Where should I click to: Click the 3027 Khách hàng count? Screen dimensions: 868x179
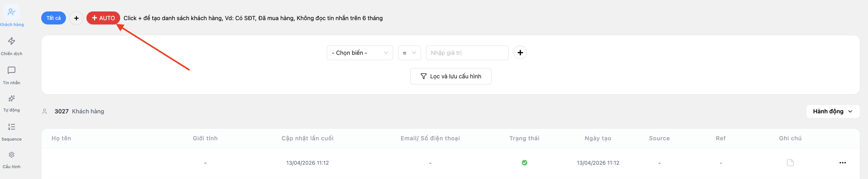pyautogui.click(x=79, y=111)
